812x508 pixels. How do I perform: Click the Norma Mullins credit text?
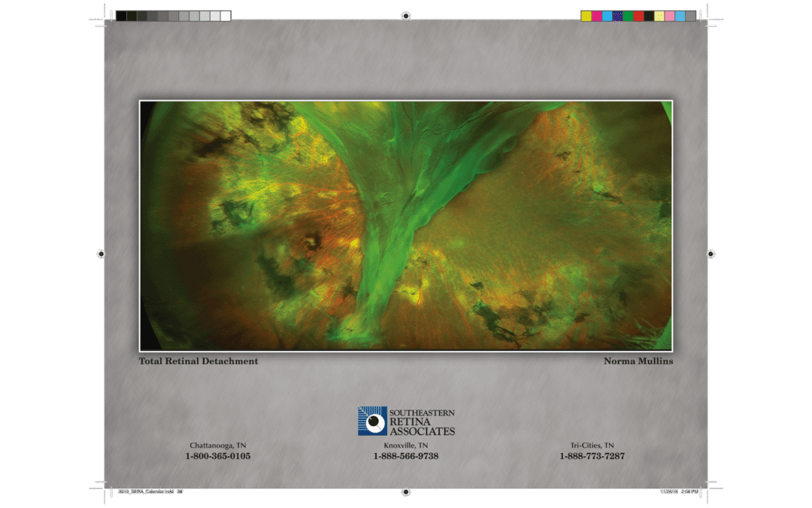pos(638,360)
